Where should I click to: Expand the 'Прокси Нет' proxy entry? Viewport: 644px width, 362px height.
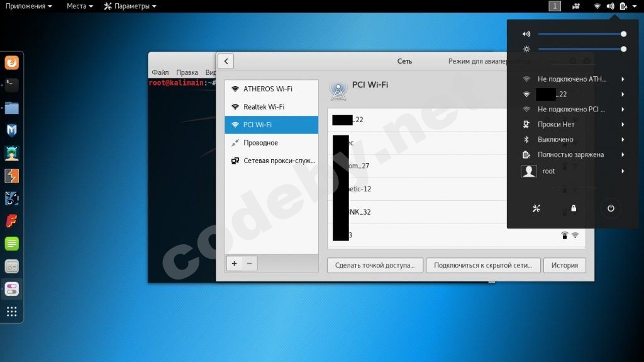(x=573, y=124)
